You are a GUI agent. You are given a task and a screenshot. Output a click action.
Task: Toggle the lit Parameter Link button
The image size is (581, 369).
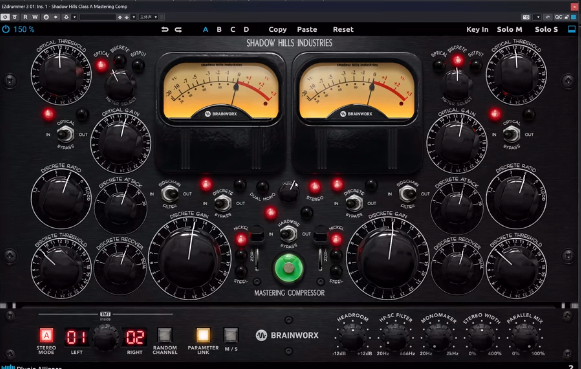pyautogui.click(x=203, y=335)
